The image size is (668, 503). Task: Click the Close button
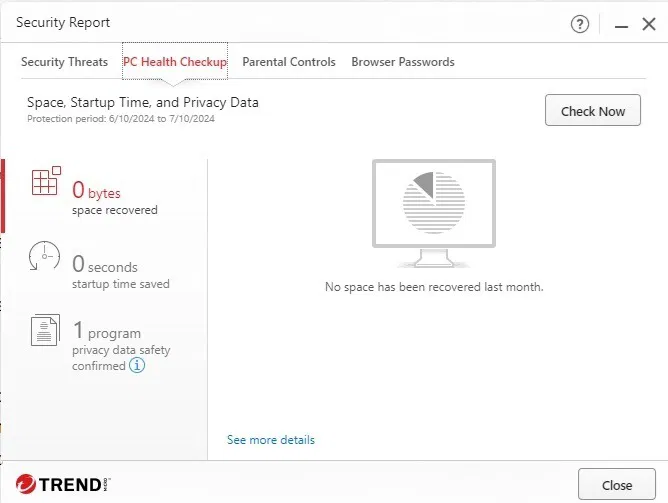coord(616,485)
